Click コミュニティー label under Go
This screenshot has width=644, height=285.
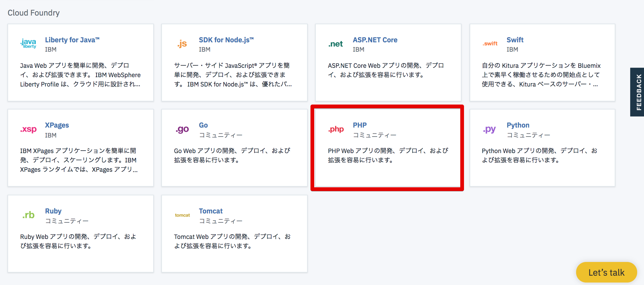tap(221, 135)
